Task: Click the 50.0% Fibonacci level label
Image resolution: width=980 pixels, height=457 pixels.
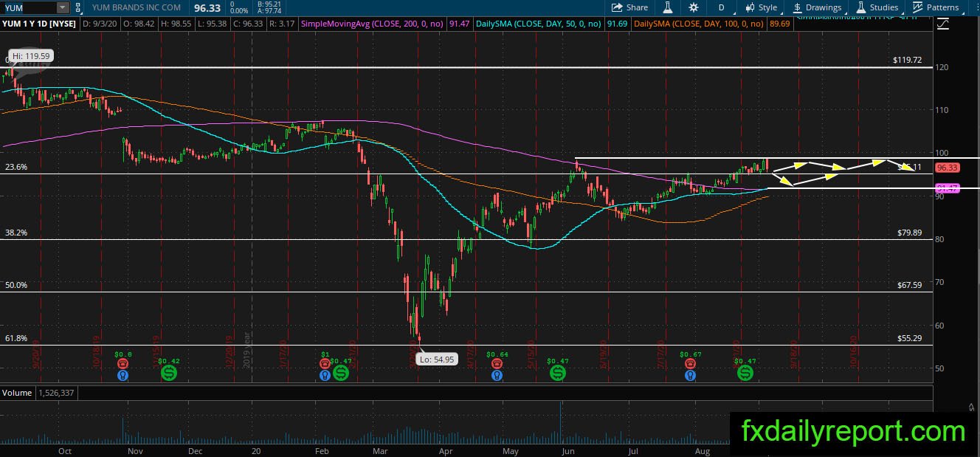Action: point(16,285)
